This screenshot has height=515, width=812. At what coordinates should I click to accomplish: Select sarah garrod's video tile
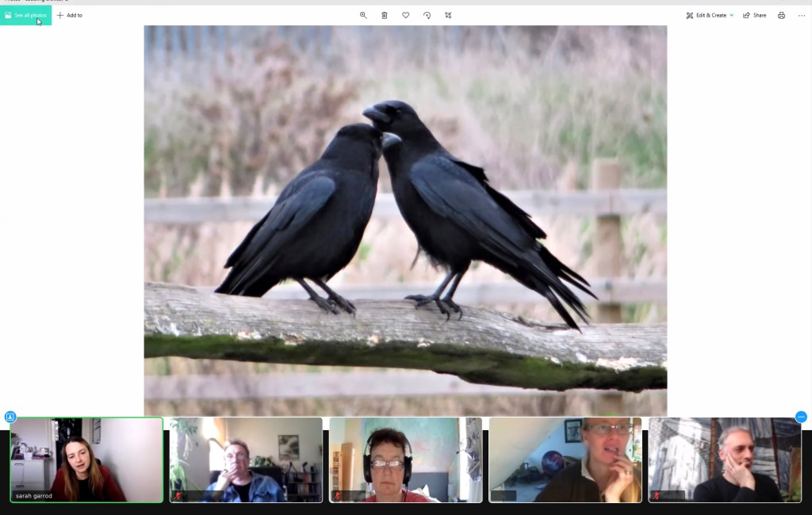pos(86,460)
